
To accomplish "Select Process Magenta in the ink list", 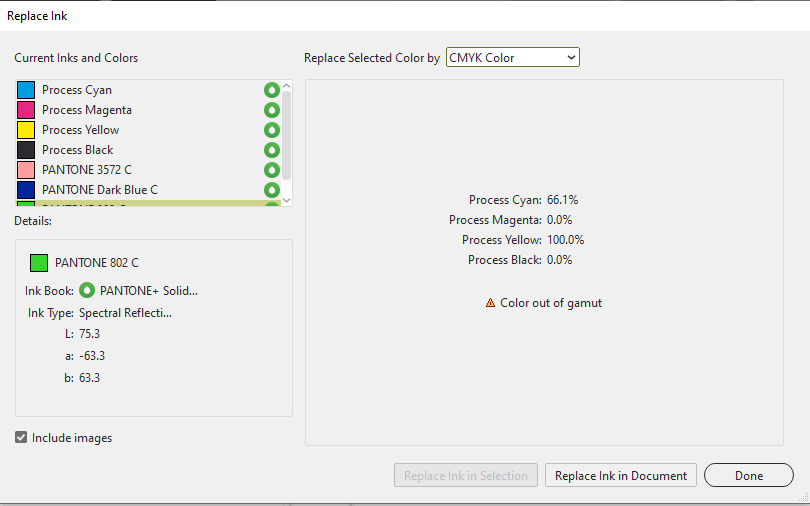I will (x=87, y=110).
